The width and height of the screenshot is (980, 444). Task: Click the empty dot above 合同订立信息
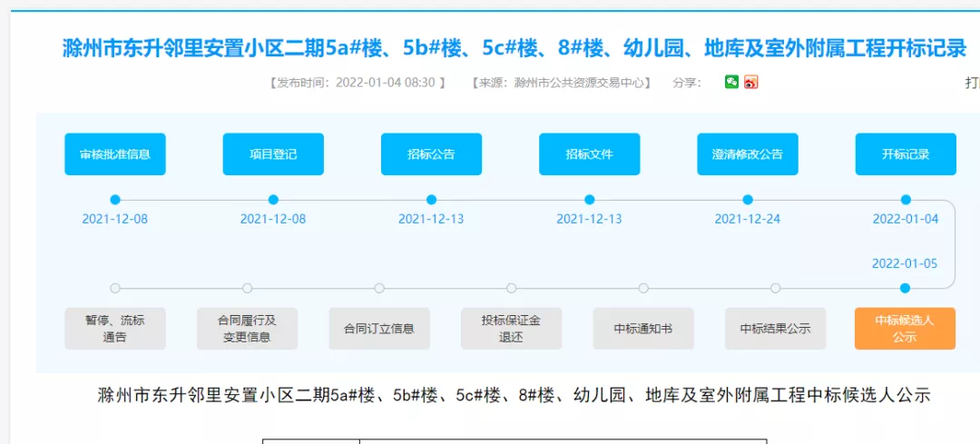click(379, 289)
